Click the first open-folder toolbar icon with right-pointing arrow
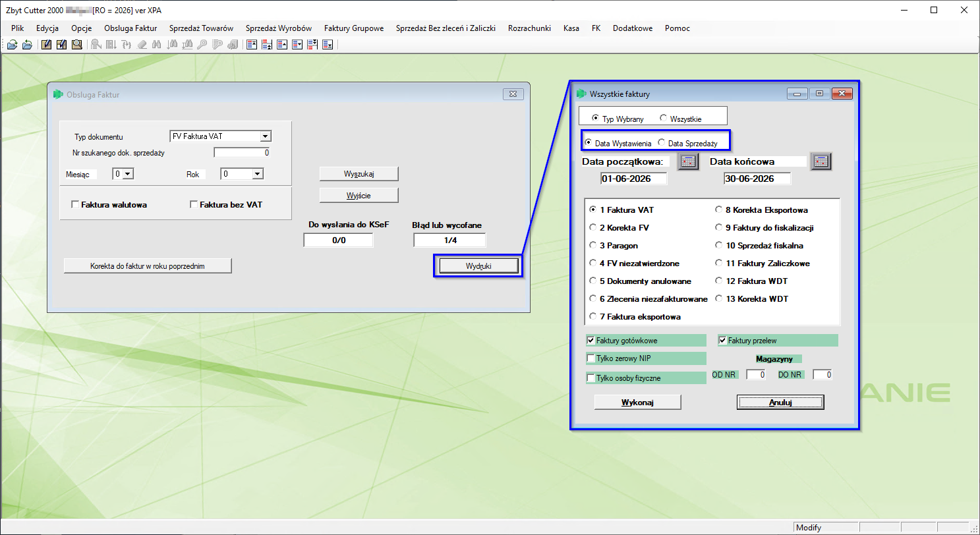This screenshot has width=980, height=535. pos(12,45)
